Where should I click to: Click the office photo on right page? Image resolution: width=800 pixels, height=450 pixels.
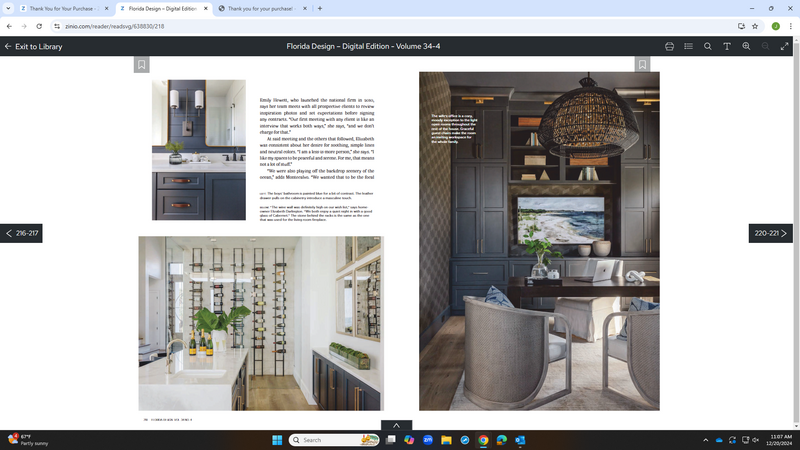coord(539,241)
